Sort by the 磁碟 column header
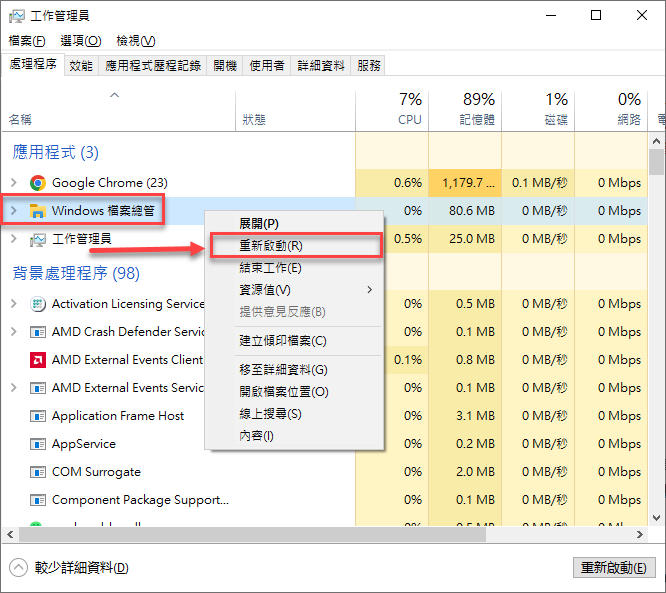This screenshot has height=593, width=666. click(538, 111)
